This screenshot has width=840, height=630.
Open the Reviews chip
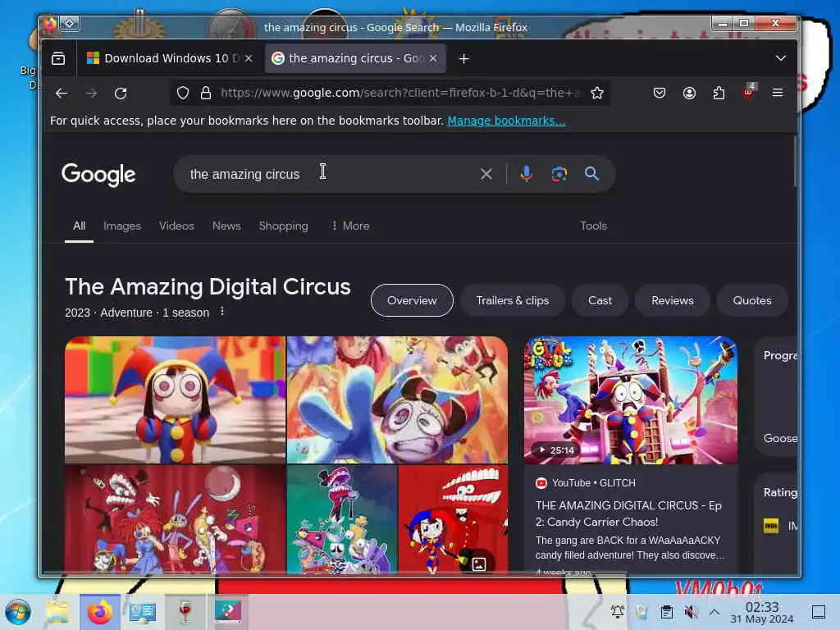673,300
